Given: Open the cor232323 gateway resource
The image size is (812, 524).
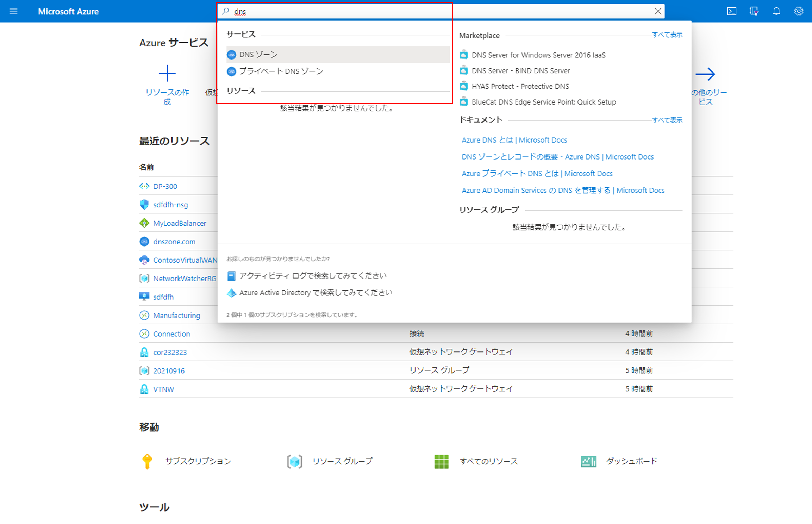Looking at the screenshot, I should [x=170, y=352].
